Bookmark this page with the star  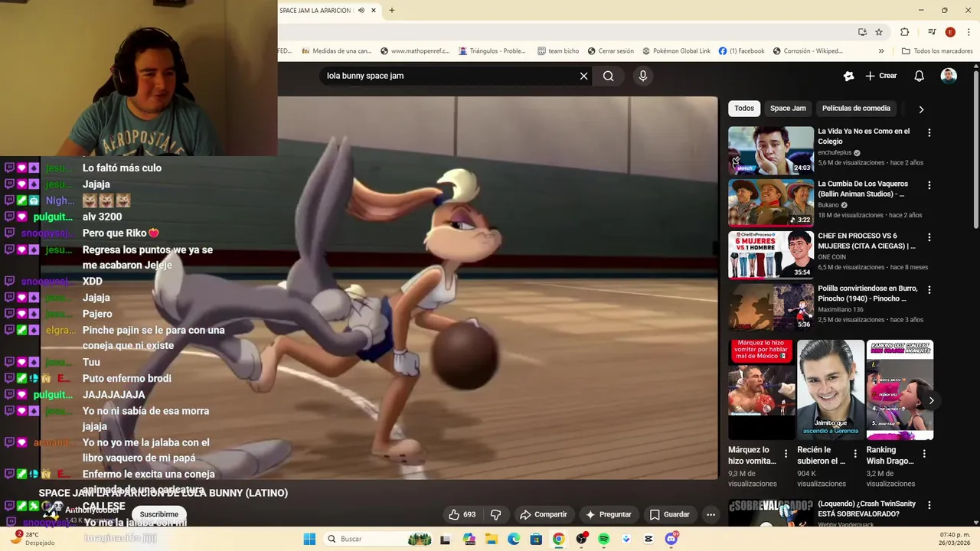coord(879,32)
